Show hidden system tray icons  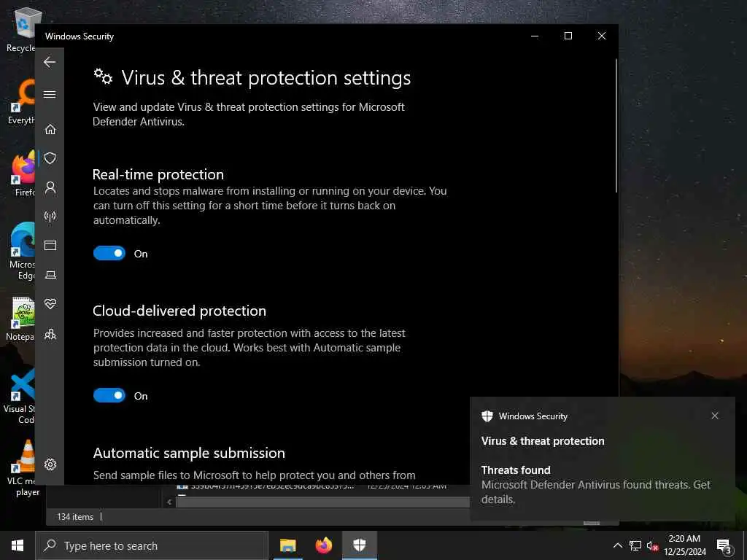(x=617, y=545)
